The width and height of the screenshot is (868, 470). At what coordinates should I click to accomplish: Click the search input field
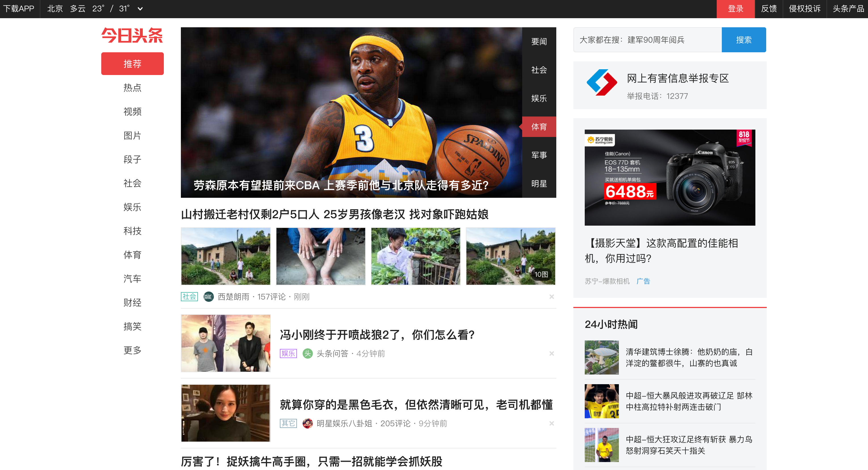647,40
